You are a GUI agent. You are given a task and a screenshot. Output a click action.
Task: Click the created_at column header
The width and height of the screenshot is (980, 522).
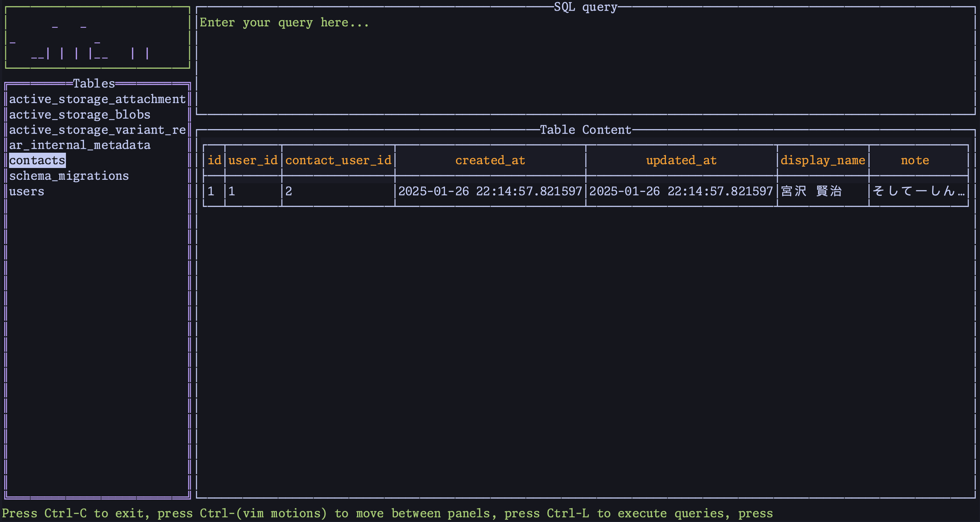click(x=490, y=161)
